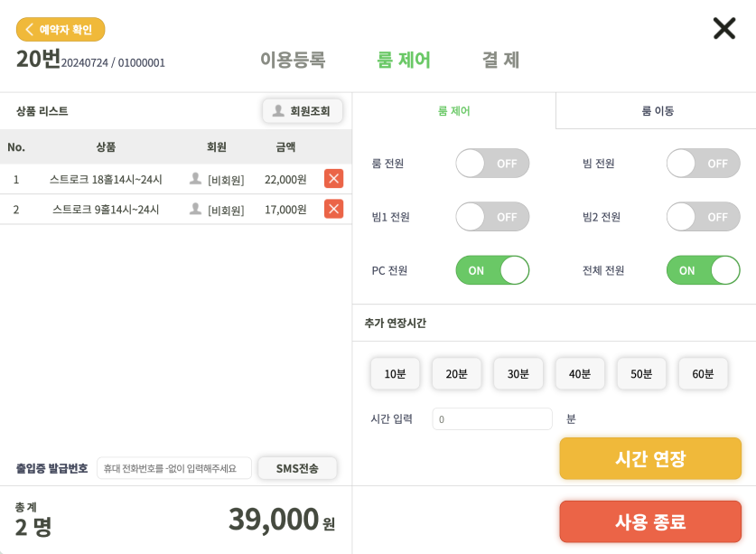Switch to the 이용등록 tab
This screenshot has width=756, height=554.
[293, 60]
